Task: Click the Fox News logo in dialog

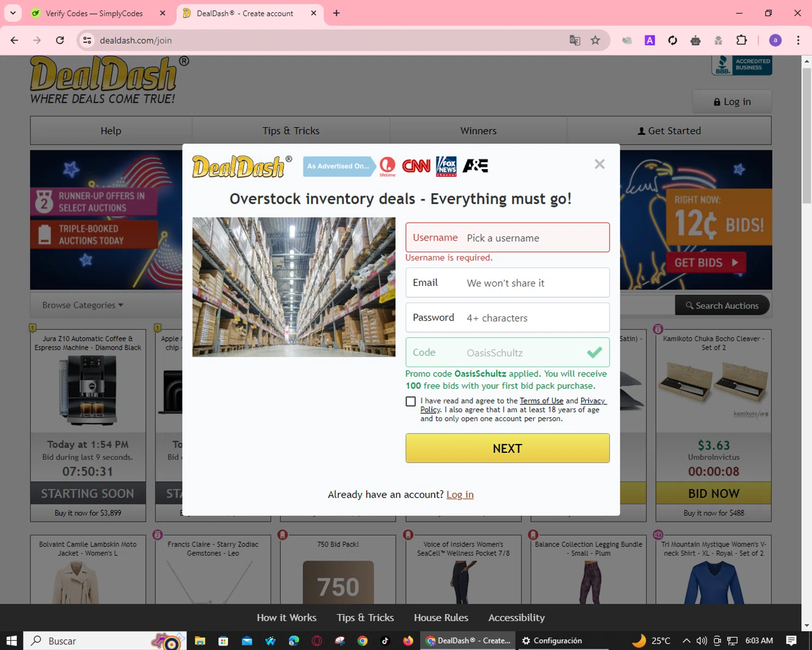Action: pos(446,166)
